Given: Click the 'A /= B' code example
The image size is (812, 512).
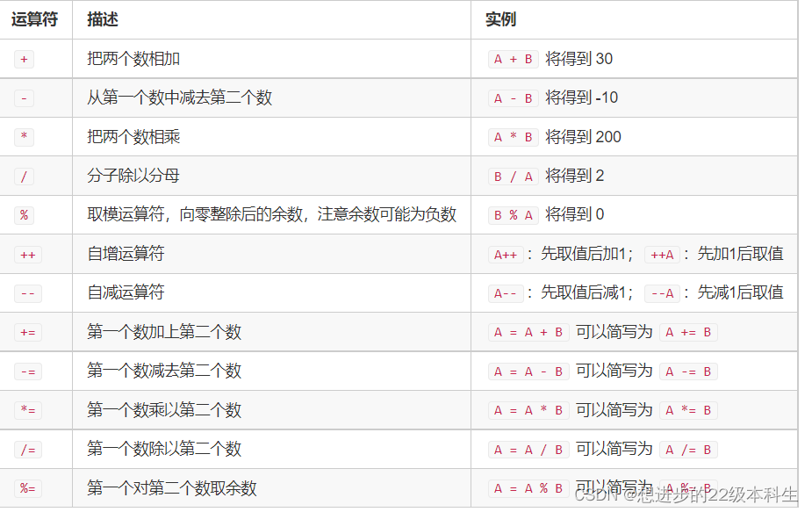Looking at the screenshot, I should (689, 450).
